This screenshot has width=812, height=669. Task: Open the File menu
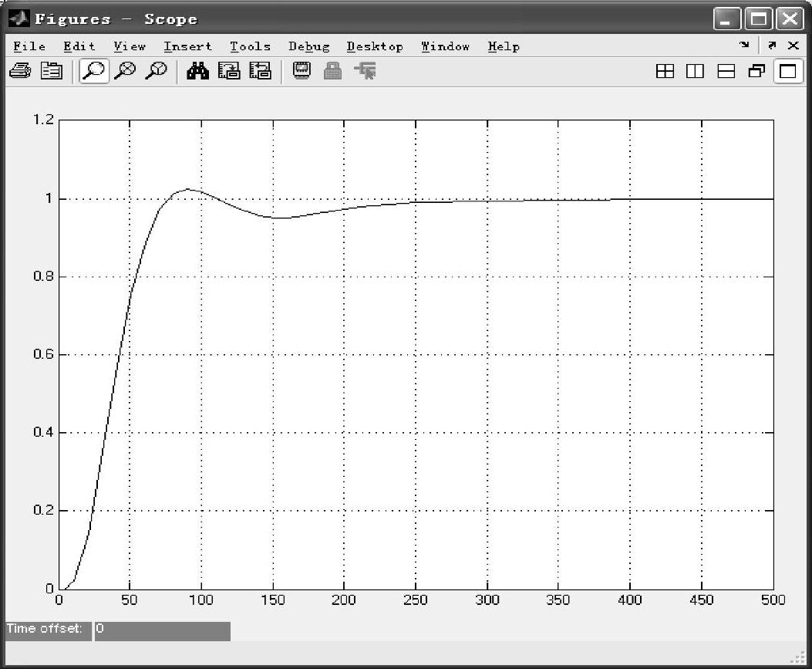tap(29, 46)
